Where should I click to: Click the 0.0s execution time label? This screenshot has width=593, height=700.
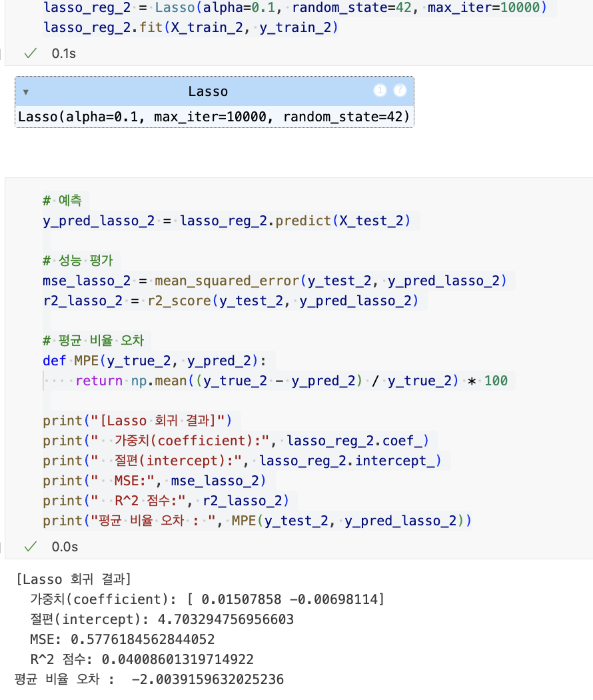tap(65, 547)
